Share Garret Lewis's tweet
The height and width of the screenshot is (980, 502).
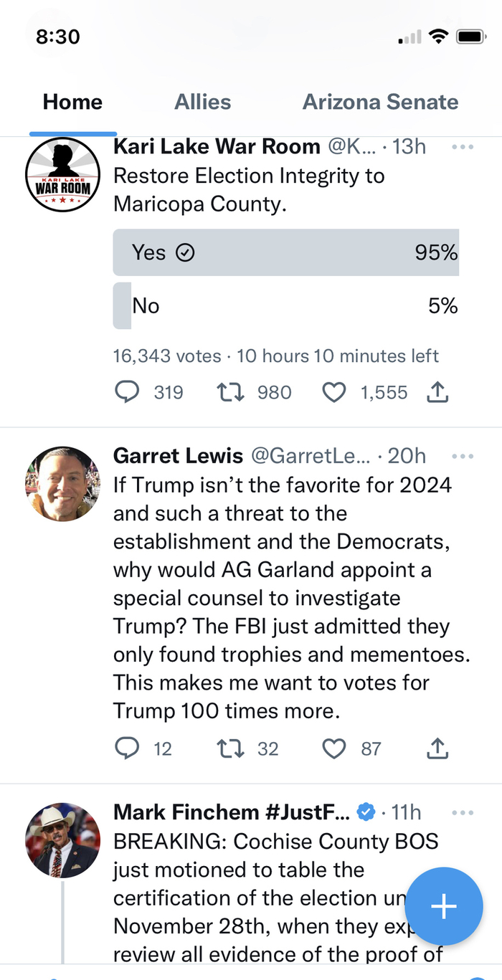pos(437,748)
